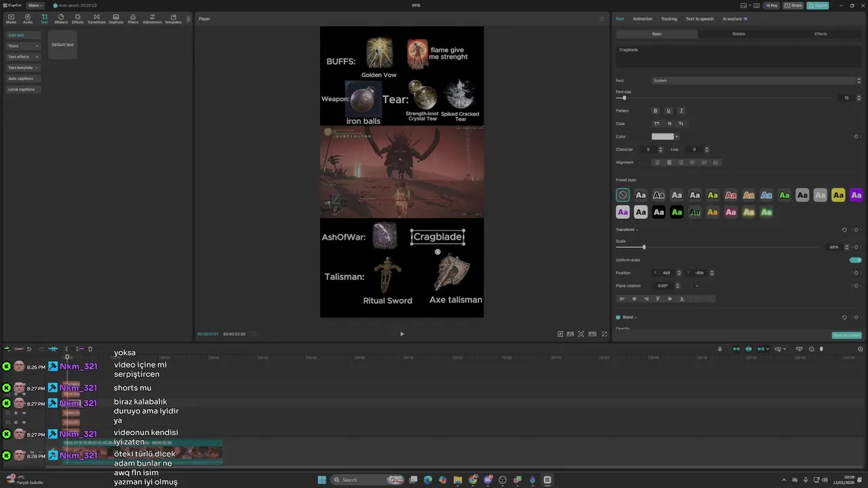Click the Local captions button
The height and width of the screenshot is (488, 868).
click(23, 89)
